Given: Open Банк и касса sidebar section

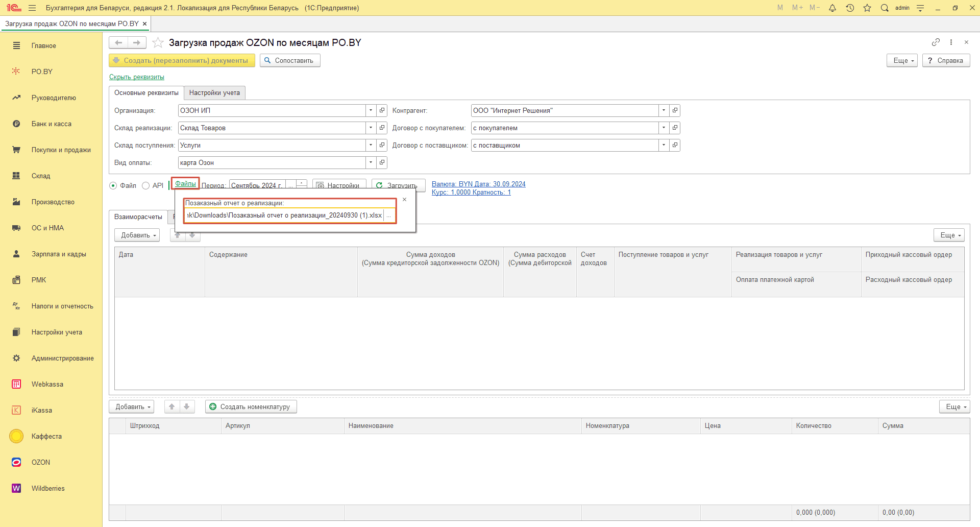Looking at the screenshot, I should (x=51, y=124).
